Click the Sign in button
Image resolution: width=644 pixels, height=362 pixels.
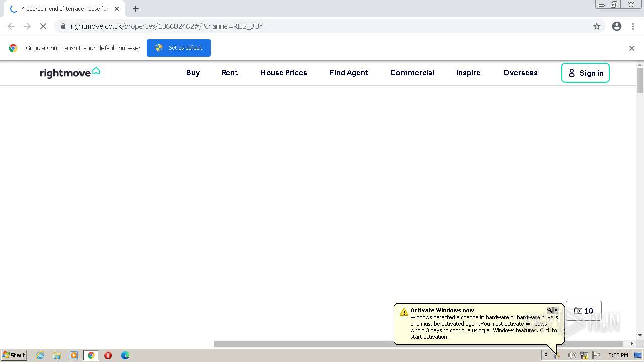586,73
